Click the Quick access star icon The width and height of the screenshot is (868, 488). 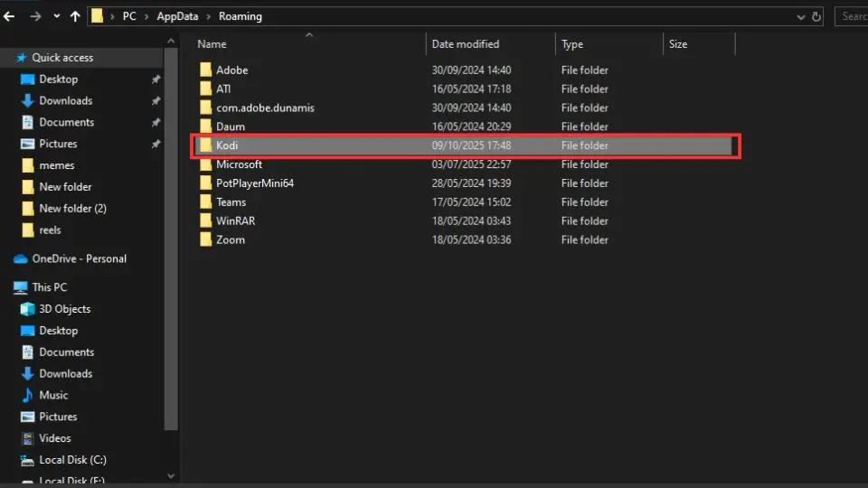21,58
